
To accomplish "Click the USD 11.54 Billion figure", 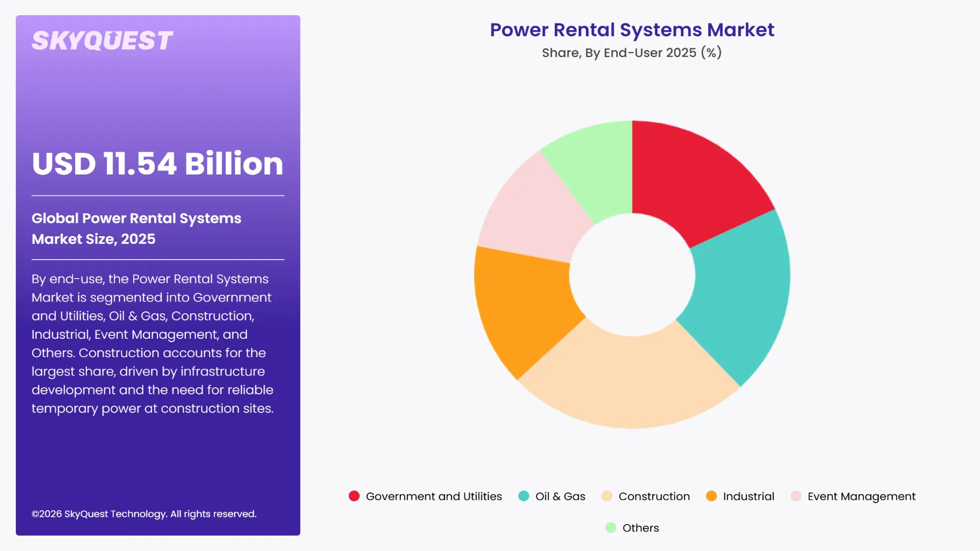I will (157, 164).
